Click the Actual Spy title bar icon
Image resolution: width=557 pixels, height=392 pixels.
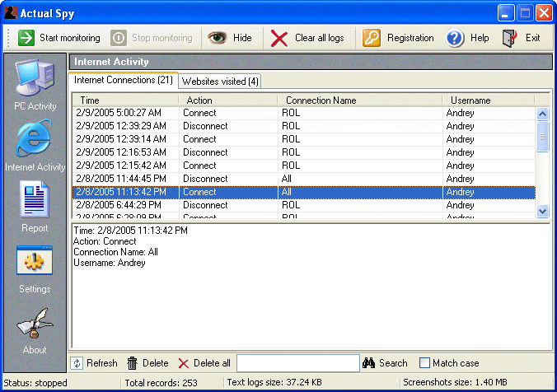(x=11, y=13)
